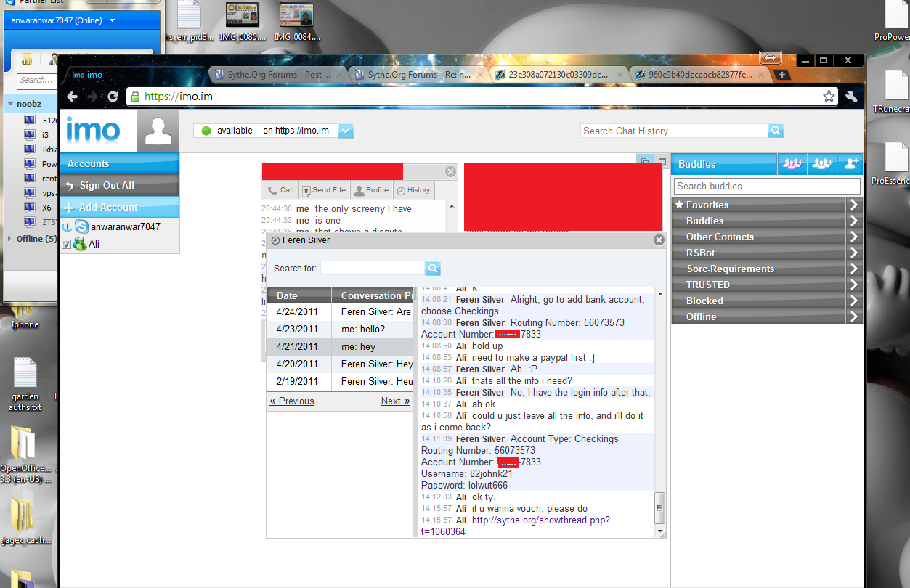Bookmark this page with the star icon

[829, 96]
